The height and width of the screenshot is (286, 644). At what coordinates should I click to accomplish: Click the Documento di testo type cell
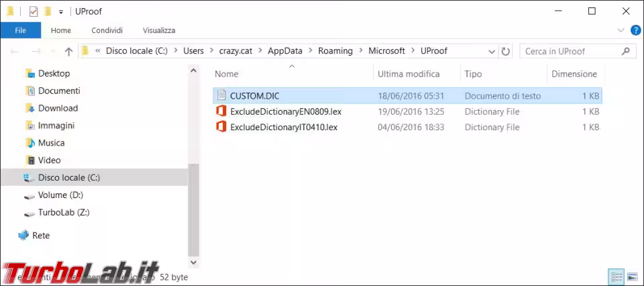502,96
